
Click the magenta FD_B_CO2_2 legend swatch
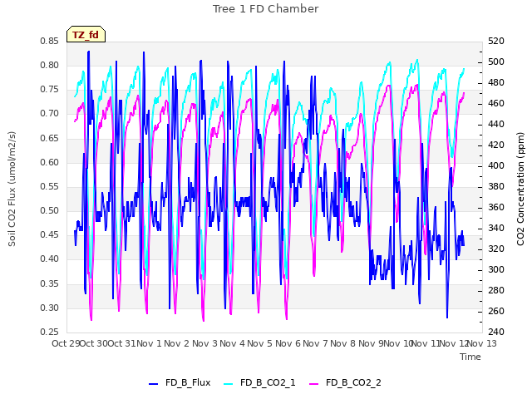pos(314,383)
